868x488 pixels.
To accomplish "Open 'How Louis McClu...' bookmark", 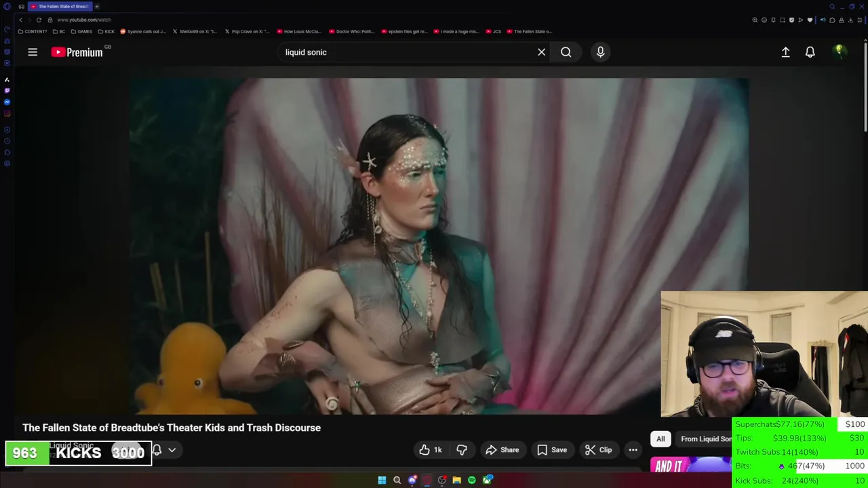I will pyautogui.click(x=299, y=31).
